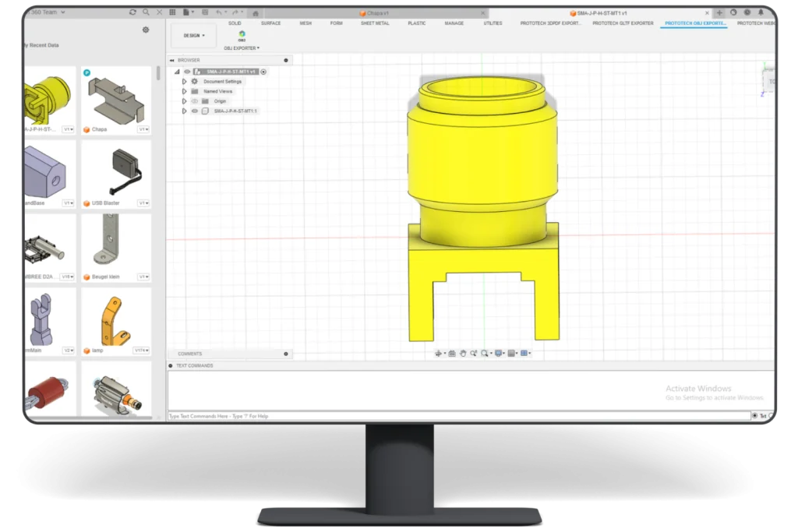Viewport: 798px width, 532px height.
Task: Click the Grid and Snaps icon
Action: point(512,353)
